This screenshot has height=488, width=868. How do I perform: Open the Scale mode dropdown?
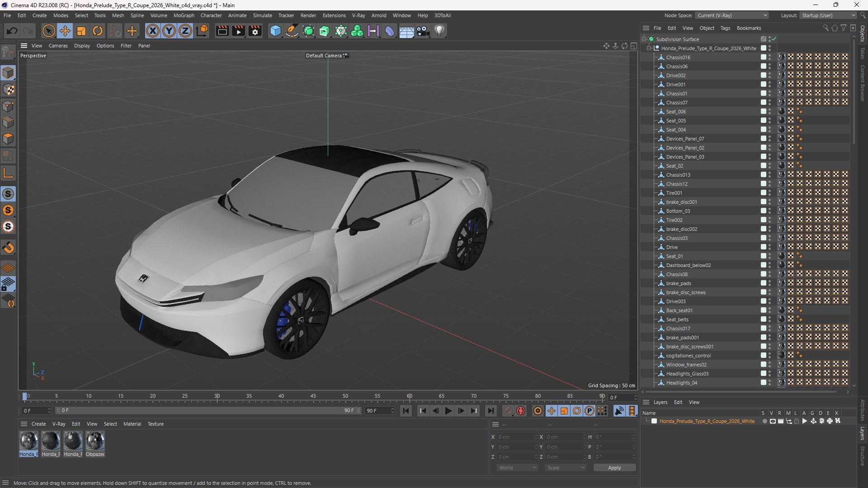pyautogui.click(x=566, y=468)
